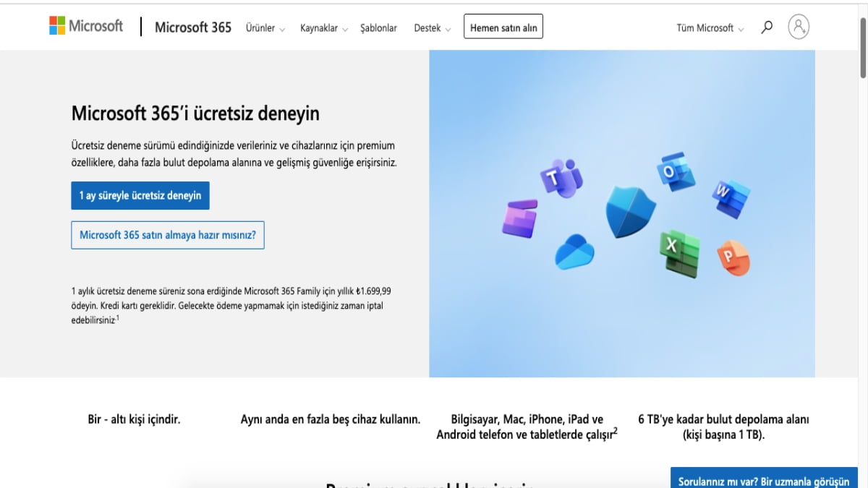Start the 1 ay süreyle ücretsiz deneyin trial
This screenshot has width=868, height=488.
coord(140,196)
